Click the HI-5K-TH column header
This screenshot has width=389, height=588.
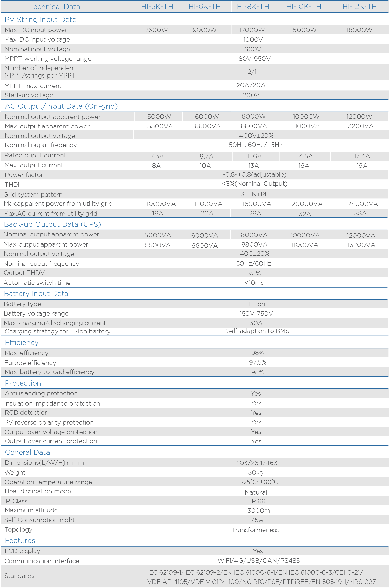click(157, 7)
